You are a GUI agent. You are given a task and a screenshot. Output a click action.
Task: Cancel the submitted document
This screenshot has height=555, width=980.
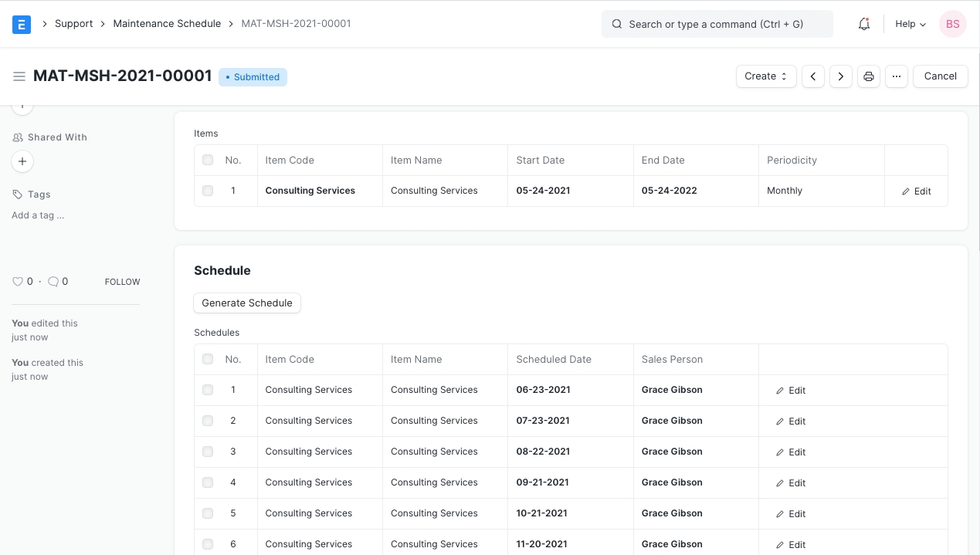(x=940, y=76)
